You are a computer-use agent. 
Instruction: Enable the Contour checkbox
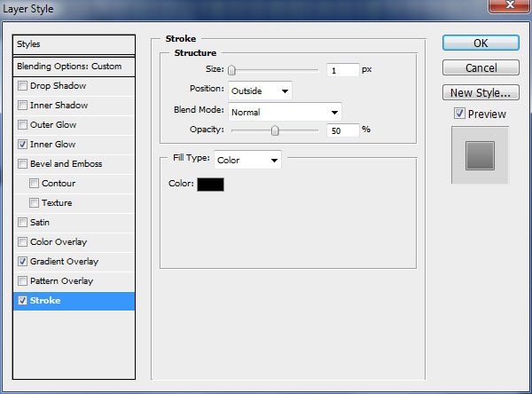tap(34, 184)
